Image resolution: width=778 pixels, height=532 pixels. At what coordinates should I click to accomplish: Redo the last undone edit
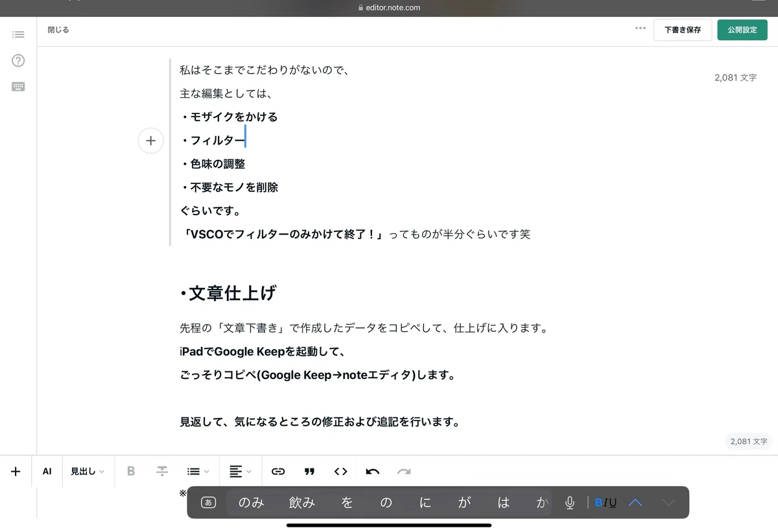[x=404, y=472]
